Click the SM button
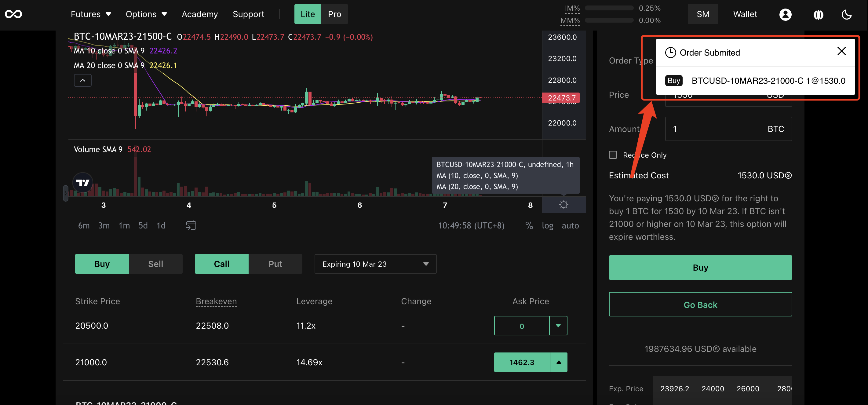The width and height of the screenshot is (868, 405). click(702, 14)
